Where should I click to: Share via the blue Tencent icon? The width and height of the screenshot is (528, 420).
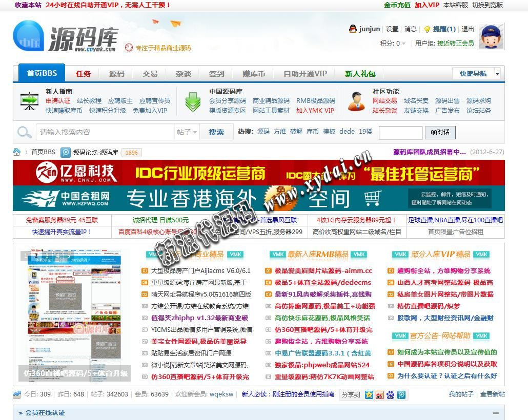401,395
